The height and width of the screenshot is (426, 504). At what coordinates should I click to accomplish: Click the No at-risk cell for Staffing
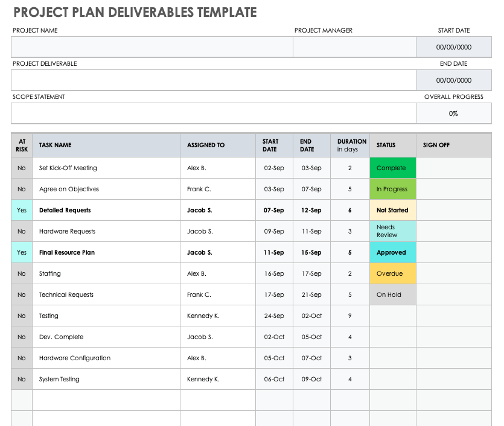tap(22, 273)
